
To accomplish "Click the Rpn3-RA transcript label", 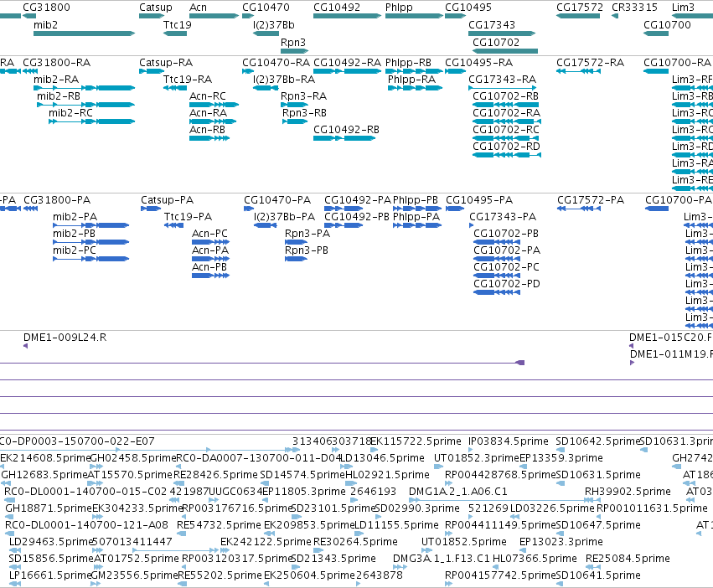I will 303,96.
